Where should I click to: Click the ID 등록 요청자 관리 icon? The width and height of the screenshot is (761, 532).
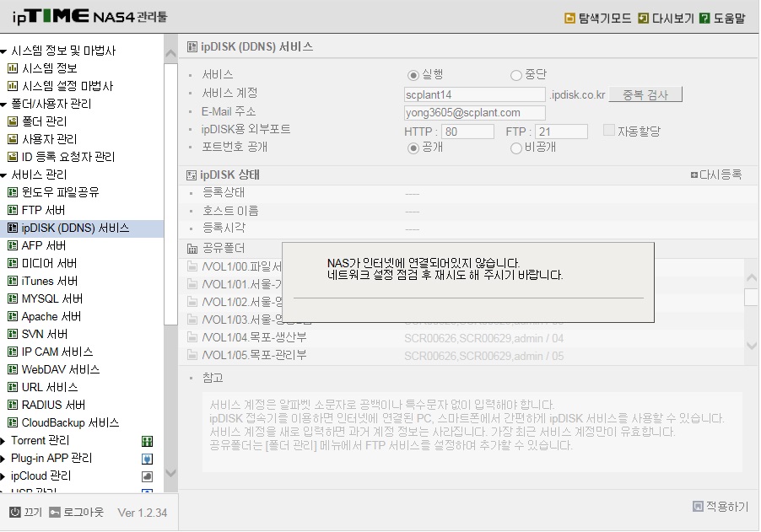coord(13,157)
